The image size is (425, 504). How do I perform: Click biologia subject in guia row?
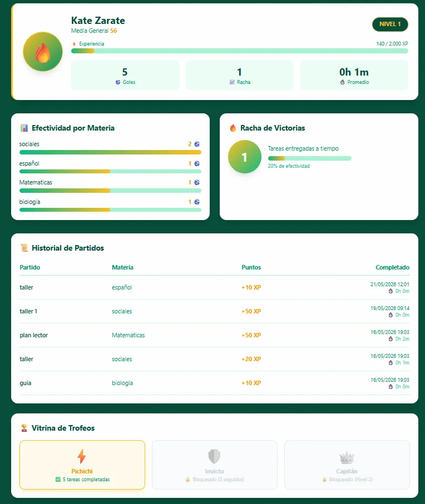point(122,383)
